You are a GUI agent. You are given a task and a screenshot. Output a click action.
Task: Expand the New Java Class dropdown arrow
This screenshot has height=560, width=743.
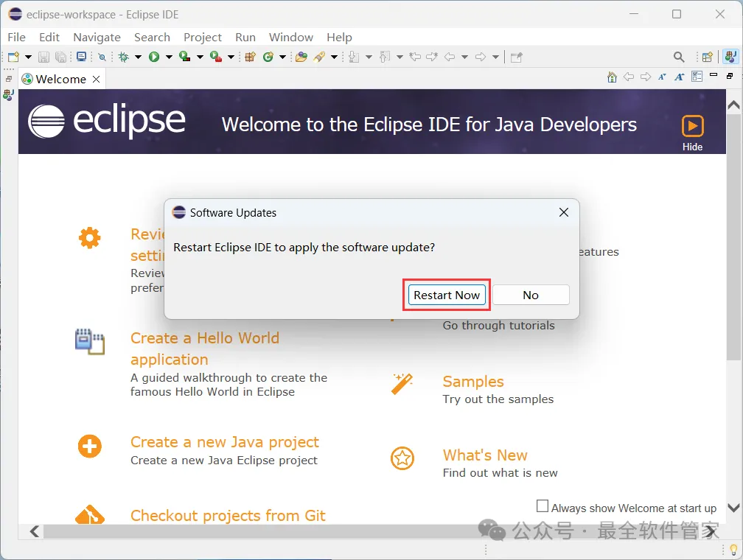pos(282,57)
